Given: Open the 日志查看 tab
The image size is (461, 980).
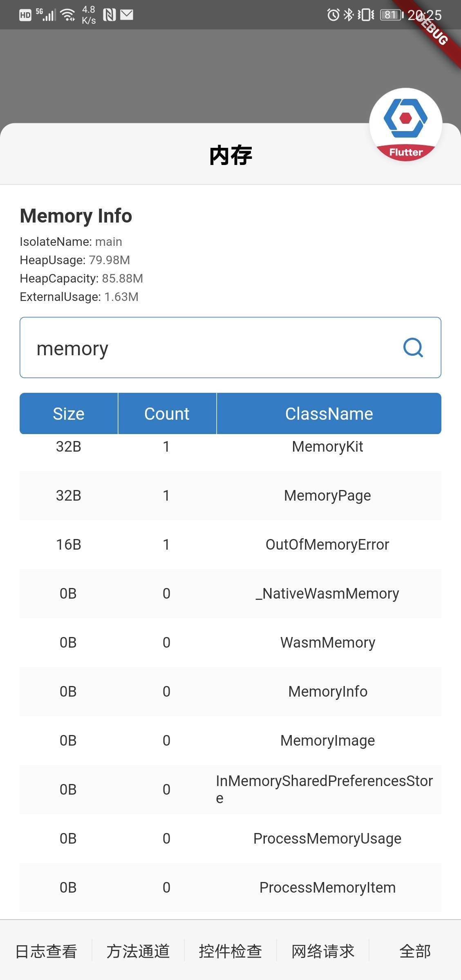Looking at the screenshot, I should [46, 951].
